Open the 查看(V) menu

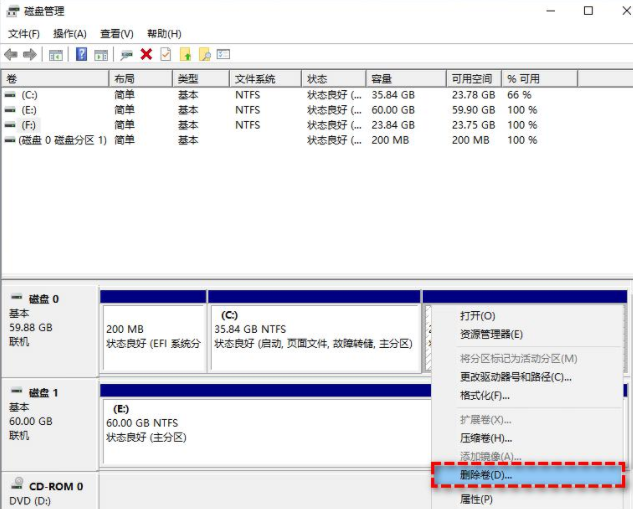(117, 34)
